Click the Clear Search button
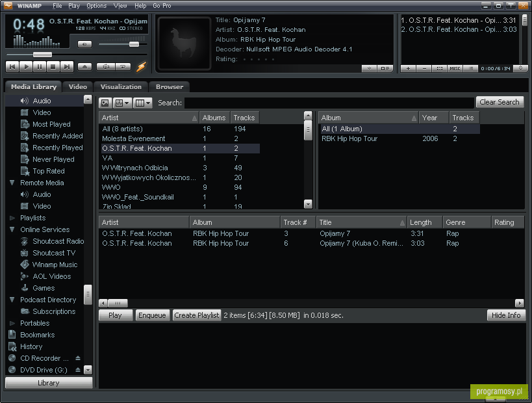This screenshot has width=532, height=403. (x=500, y=102)
